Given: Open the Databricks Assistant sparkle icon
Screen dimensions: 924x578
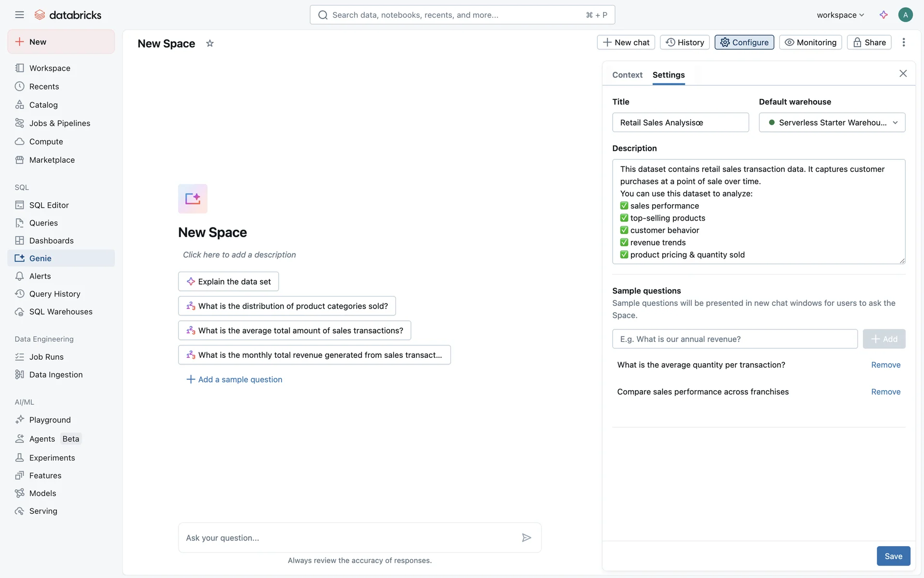Looking at the screenshot, I should [x=884, y=15].
